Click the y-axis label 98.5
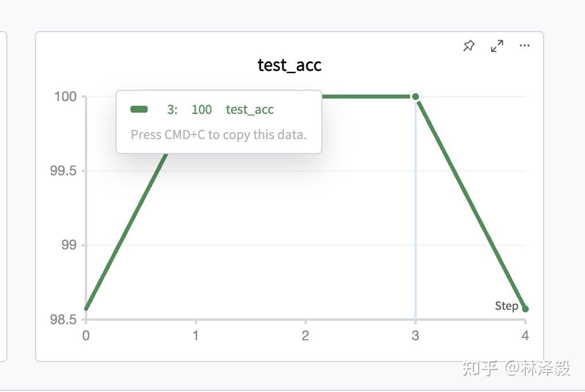The width and height of the screenshot is (585, 392). tap(63, 320)
